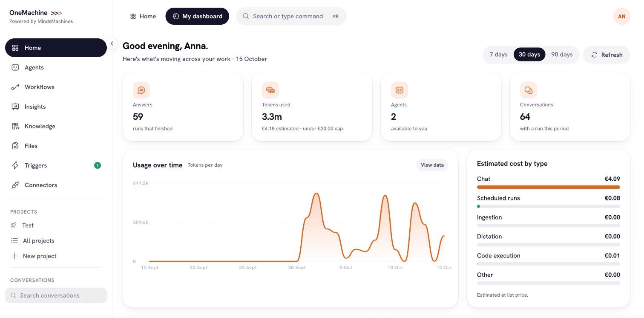644x318 pixels.
Task: Focus the Search or type command field
Action: pos(291,16)
